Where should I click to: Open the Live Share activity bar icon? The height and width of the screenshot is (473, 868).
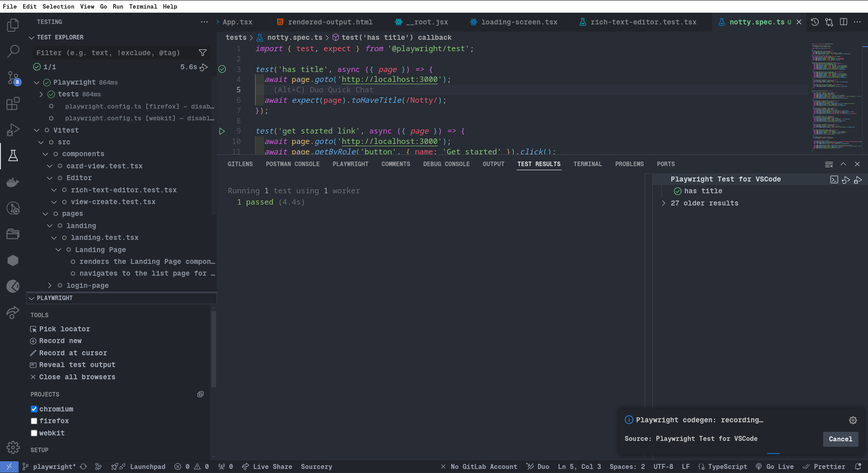[x=13, y=312]
